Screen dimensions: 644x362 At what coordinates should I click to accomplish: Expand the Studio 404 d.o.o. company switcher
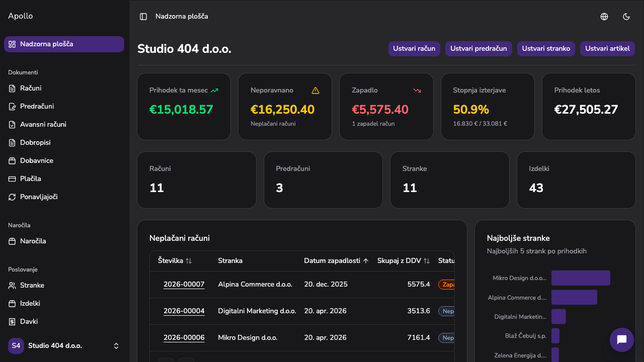coord(64,346)
